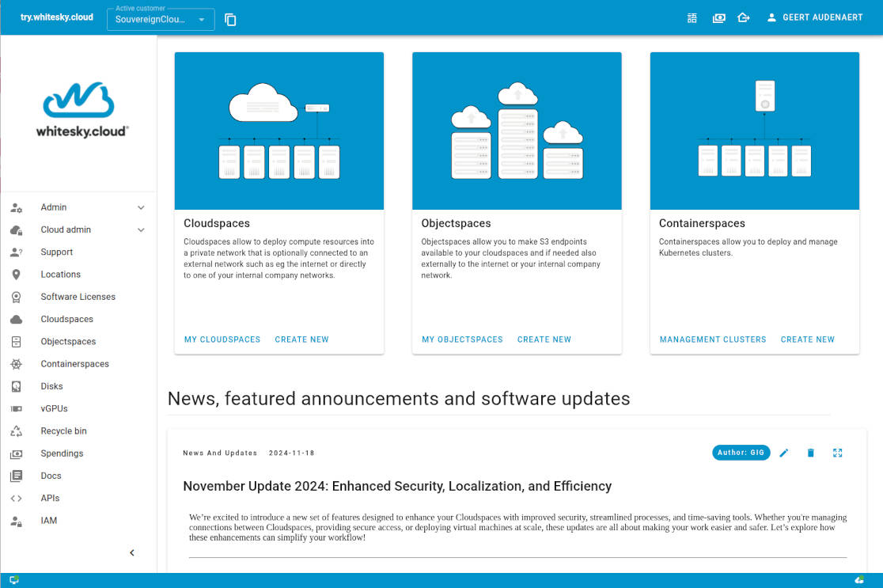Open the QR code icon in header
The width and height of the screenshot is (883, 588).
click(692, 18)
